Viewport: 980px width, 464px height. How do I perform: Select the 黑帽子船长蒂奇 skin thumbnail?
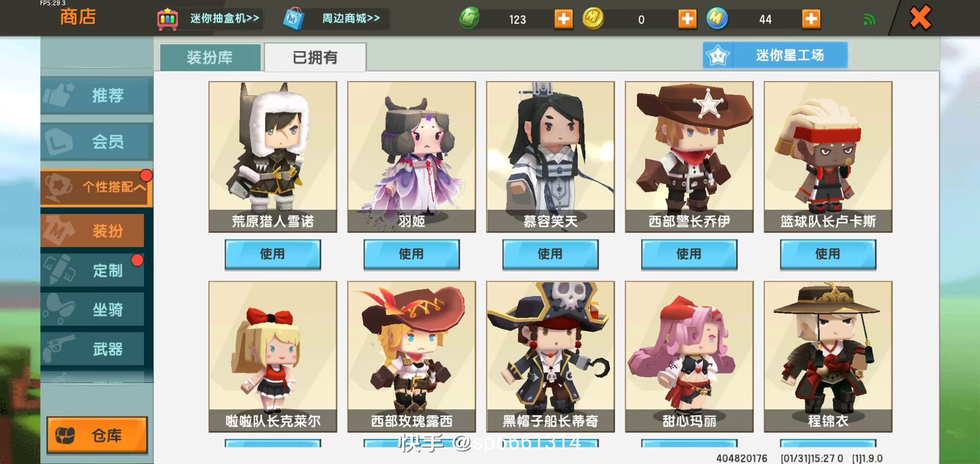550,356
